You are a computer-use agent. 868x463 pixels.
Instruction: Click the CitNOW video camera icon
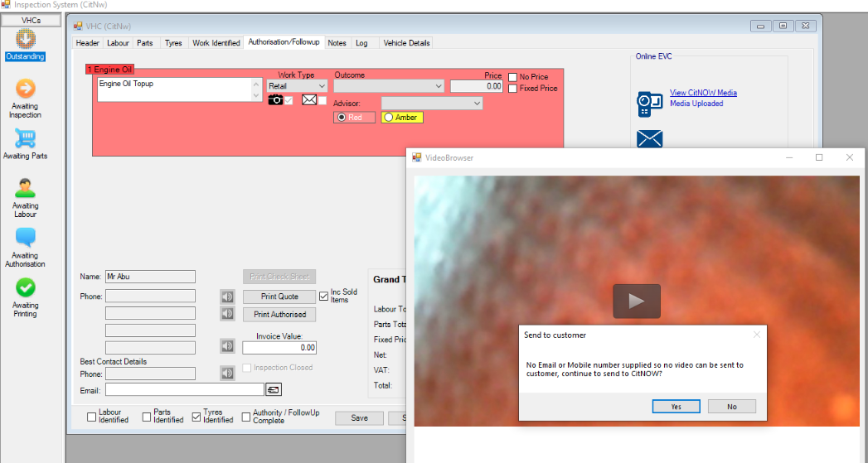click(x=649, y=104)
